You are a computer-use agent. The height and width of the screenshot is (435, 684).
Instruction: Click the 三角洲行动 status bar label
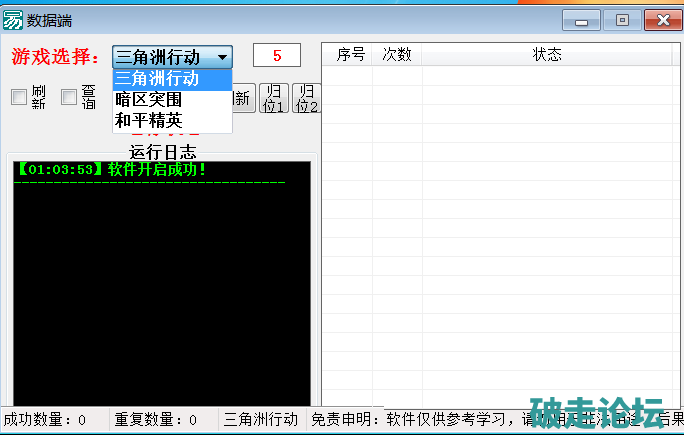(x=261, y=419)
